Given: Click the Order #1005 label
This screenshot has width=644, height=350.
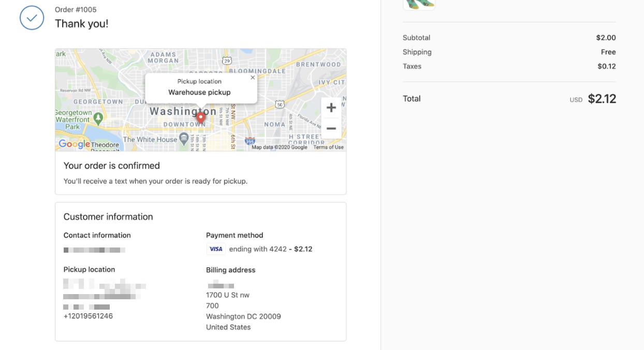Looking at the screenshot, I should click(x=76, y=10).
